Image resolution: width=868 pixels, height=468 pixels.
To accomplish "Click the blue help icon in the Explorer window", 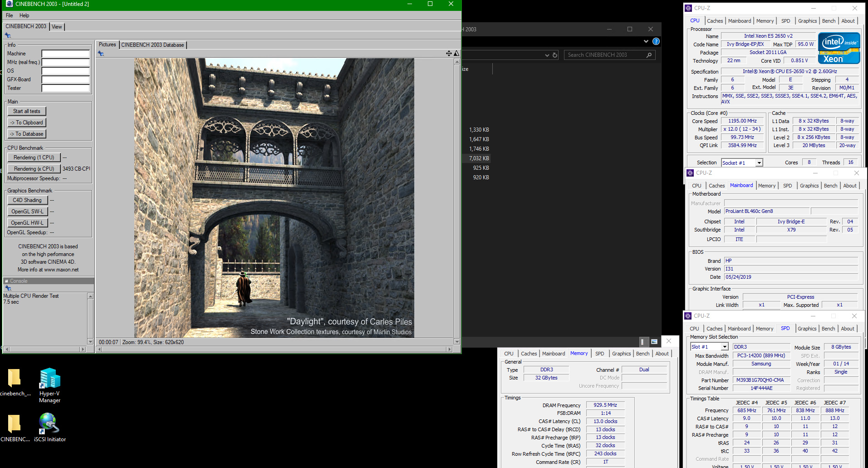I will click(x=656, y=41).
